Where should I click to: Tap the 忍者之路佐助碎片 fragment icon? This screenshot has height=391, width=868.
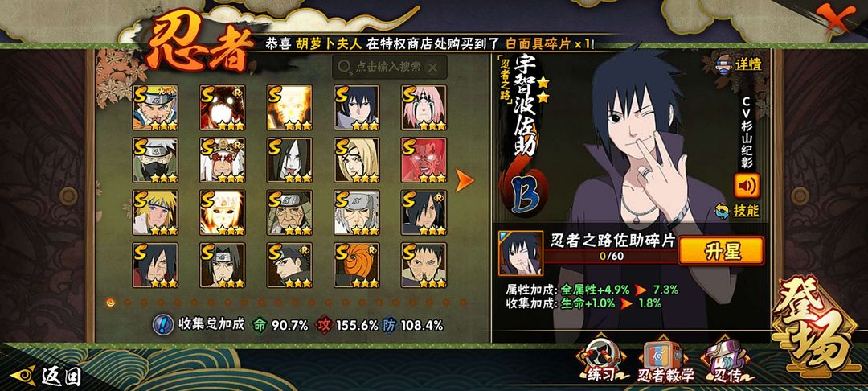520,253
